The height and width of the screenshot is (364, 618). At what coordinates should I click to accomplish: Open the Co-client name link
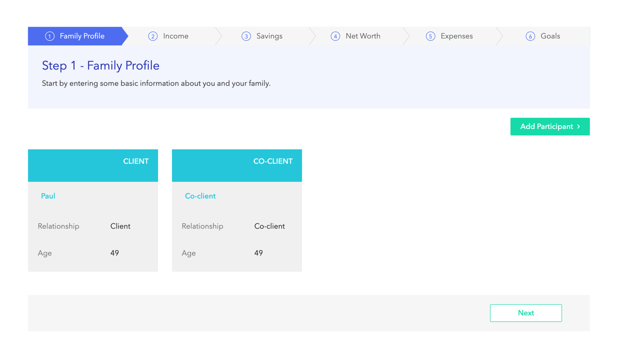[x=200, y=196]
